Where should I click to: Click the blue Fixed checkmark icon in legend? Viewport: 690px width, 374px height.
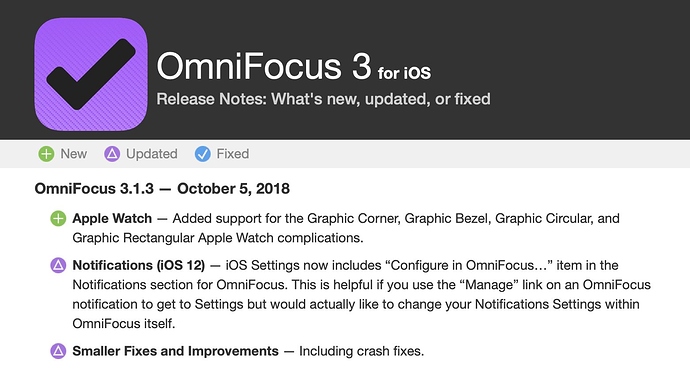click(202, 154)
